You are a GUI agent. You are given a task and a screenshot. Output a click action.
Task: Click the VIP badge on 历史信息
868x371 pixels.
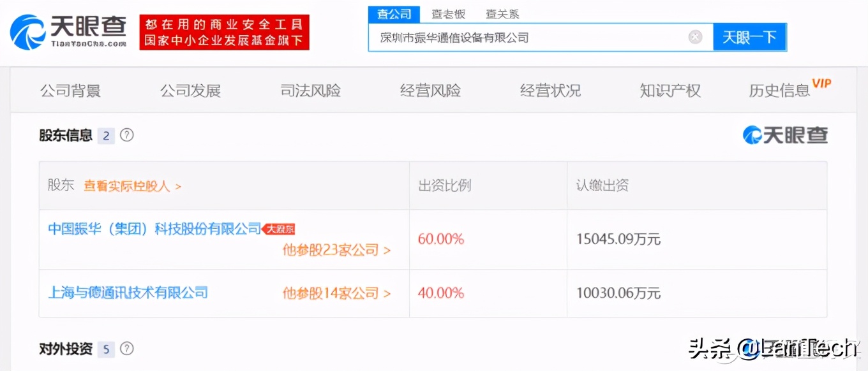pos(822,83)
